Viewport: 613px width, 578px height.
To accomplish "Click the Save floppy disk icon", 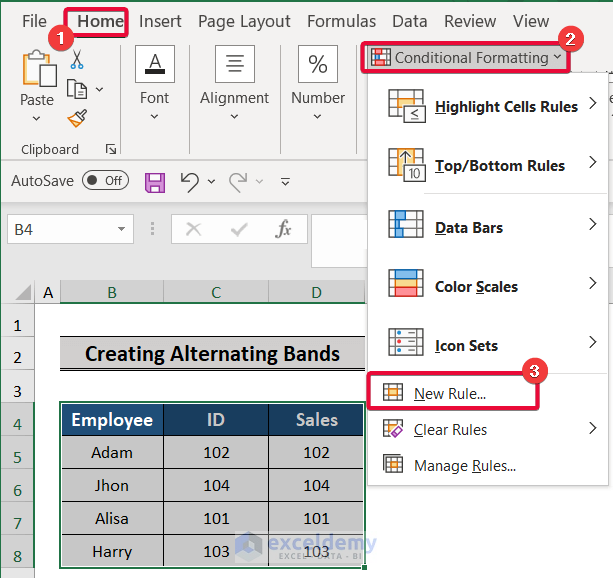I will point(155,183).
